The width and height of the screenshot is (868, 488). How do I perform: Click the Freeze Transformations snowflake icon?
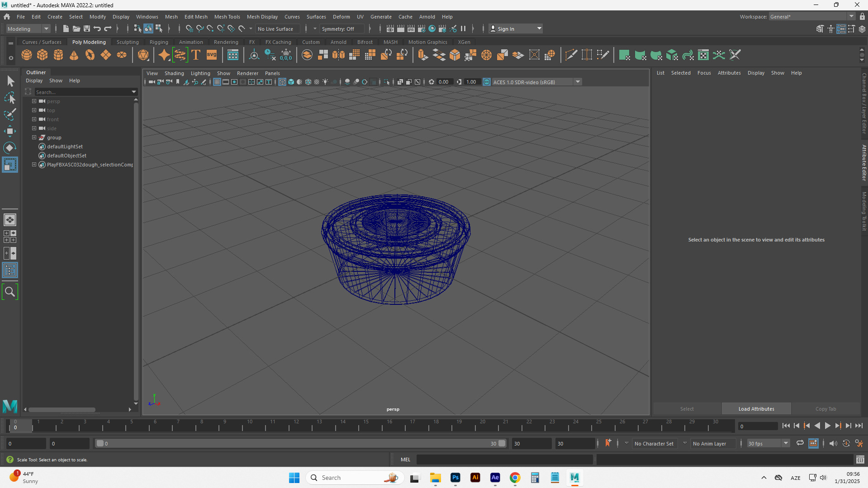(286, 55)
